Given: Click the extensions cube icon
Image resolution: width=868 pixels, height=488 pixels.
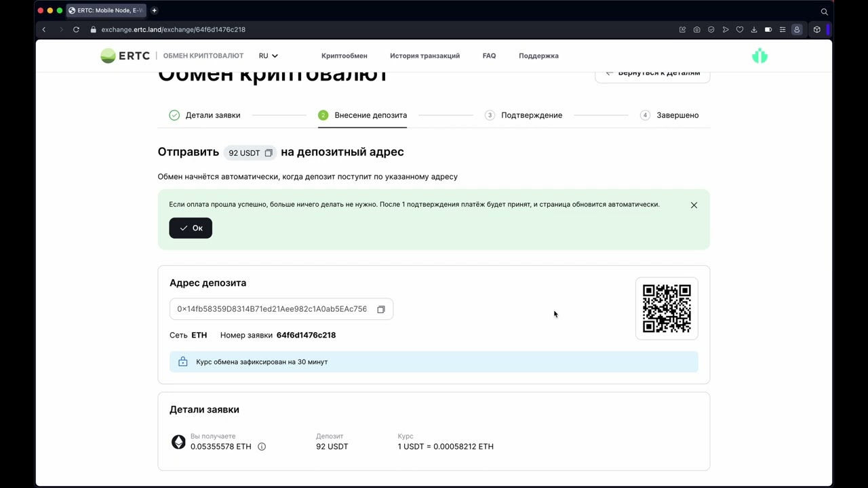Looking at the screenshot, I should point(816,30).
